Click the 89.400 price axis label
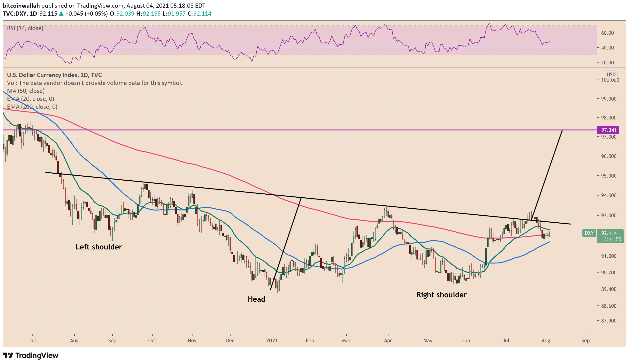Viewport: 629px width, 364px height. point(609,289)
